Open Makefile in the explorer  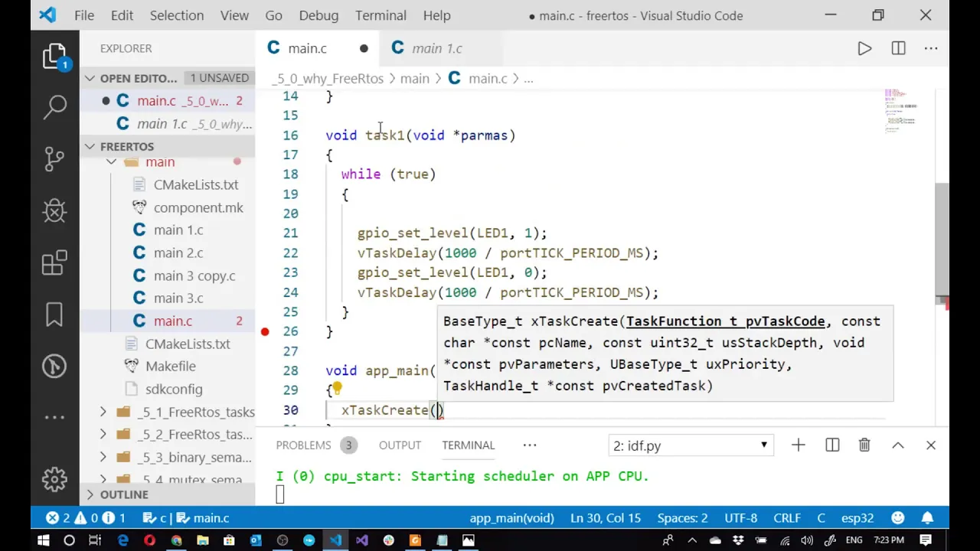pos(167,367)
